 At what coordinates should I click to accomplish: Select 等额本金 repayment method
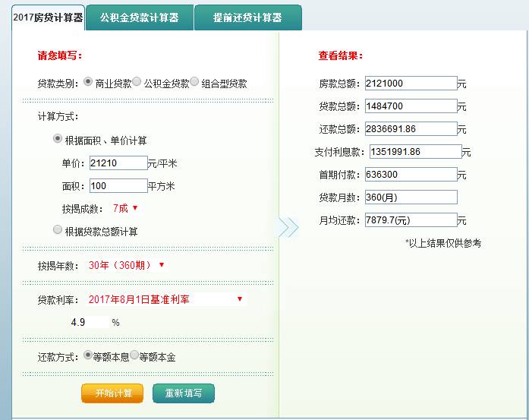pyautogui.click(x=134, y=355)
